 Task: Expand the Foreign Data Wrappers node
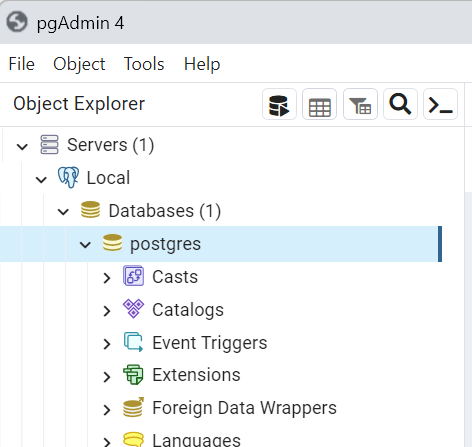(x=107, y=410)
